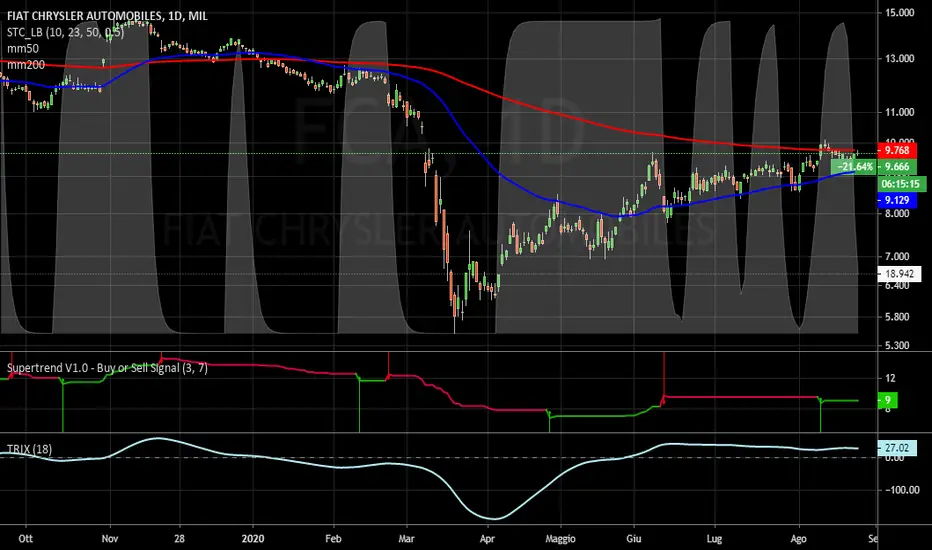932x550 pixels.
Task: Click the -21.64% change label
Action: click(x=854, y=166)
